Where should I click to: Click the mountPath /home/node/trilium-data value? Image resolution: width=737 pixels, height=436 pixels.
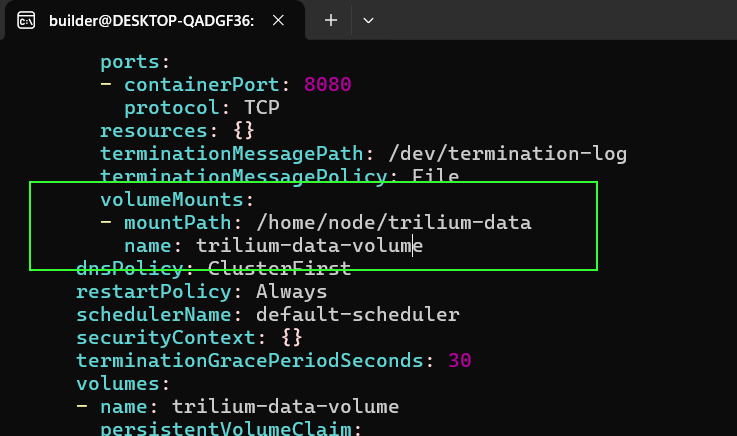click(x=394, y=223)
